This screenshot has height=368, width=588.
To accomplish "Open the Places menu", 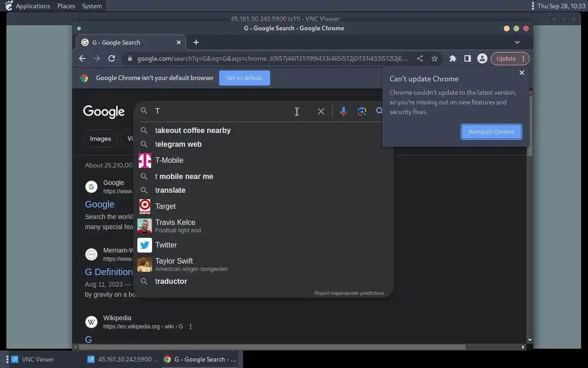I will click(66, 6).
